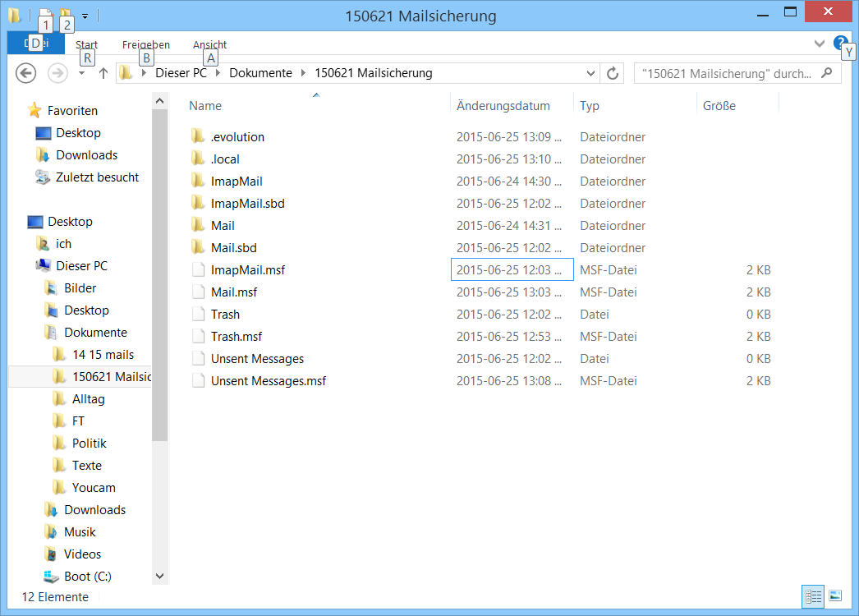Expand the ribbon with chevron arrow
The height and width of the screenshot is (616, 859).
pos(819,44)
